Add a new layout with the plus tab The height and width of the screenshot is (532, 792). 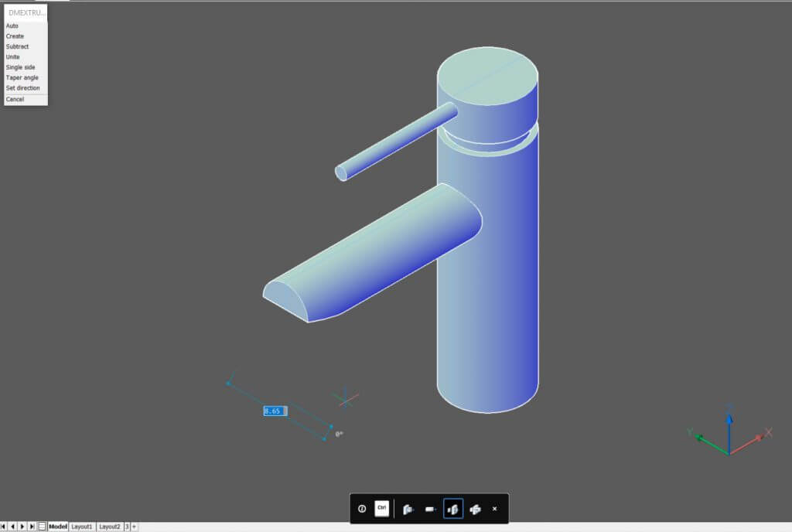133,526
